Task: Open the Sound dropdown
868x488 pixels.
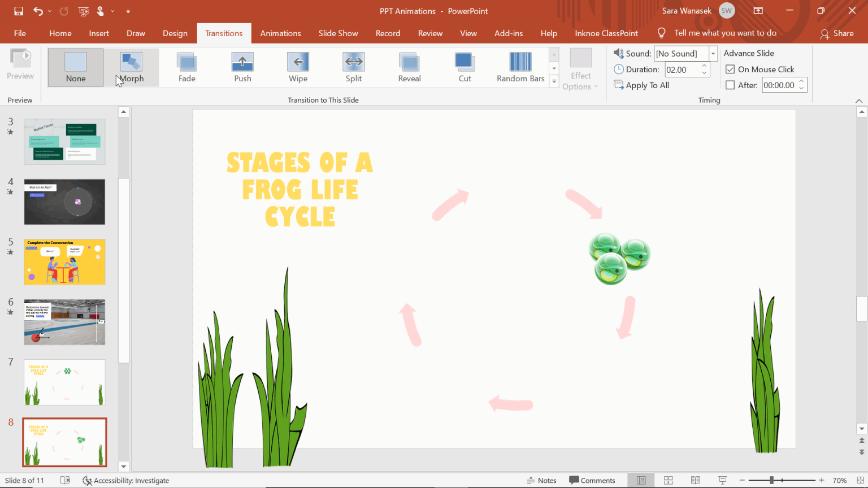Action: (713, 53)
